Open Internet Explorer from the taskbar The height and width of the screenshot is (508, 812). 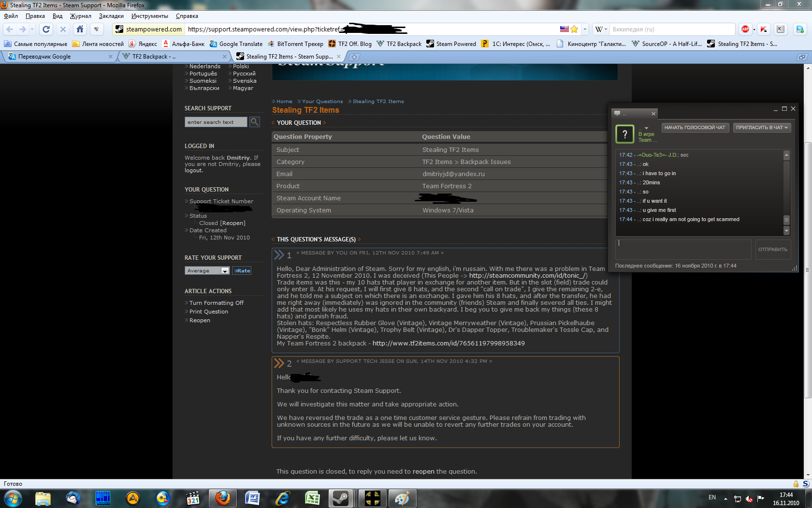click(282, 498)
